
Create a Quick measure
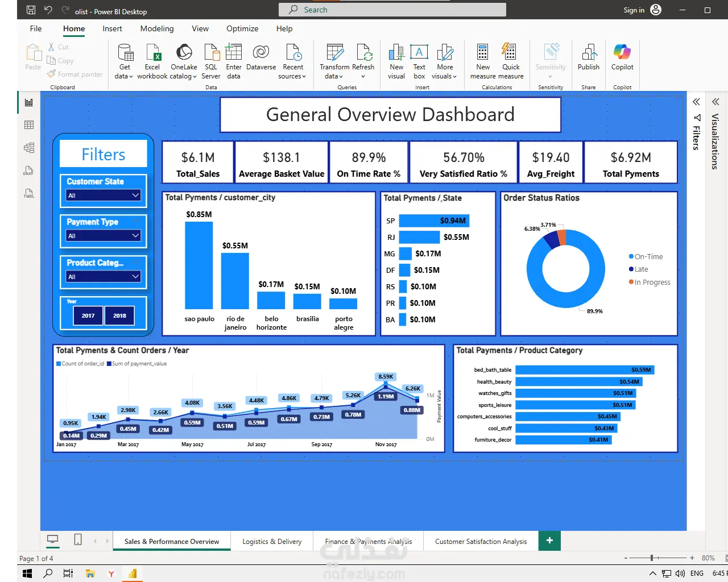click(x=511, y=61)
